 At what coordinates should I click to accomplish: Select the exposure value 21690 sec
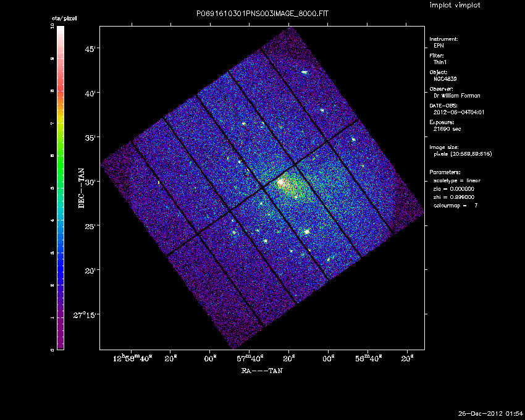(x=447, y=129)
